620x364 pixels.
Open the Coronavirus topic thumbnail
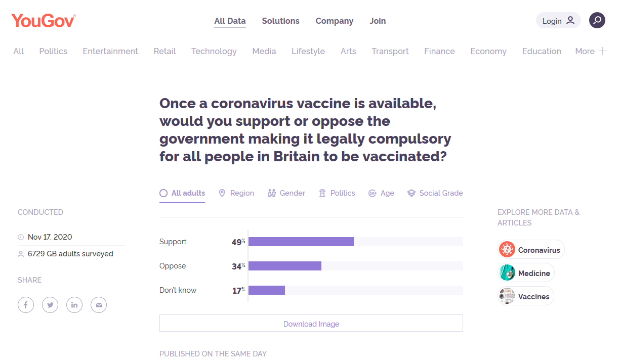[x=507, y=250]
